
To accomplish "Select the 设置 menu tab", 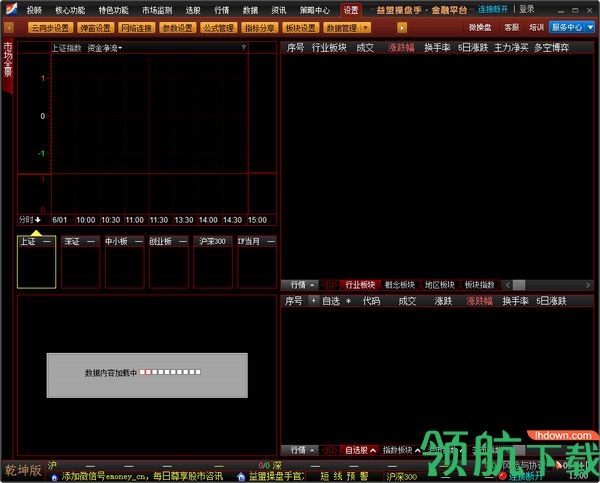I will pyautogui.click(x=351, y=10).
